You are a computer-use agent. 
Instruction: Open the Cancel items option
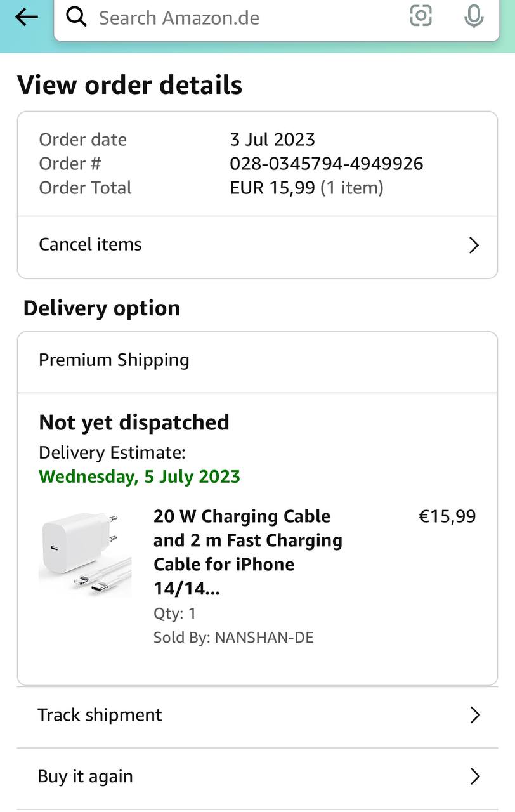coord(91,244)
